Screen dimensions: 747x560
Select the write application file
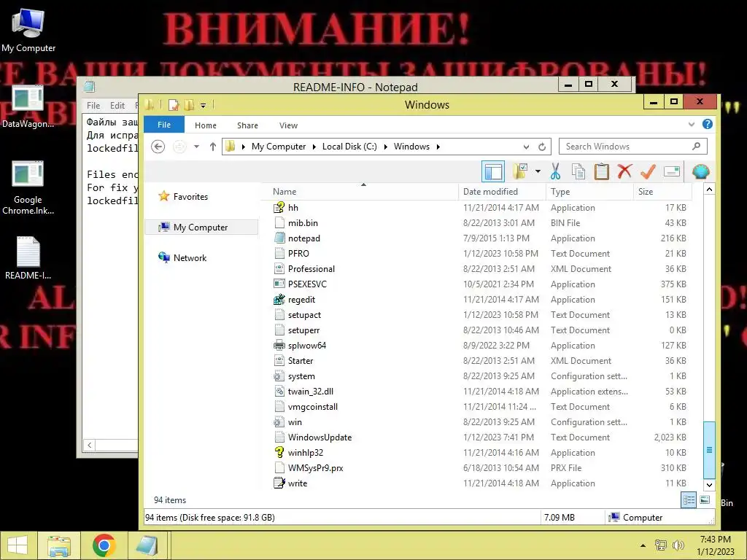297,483
